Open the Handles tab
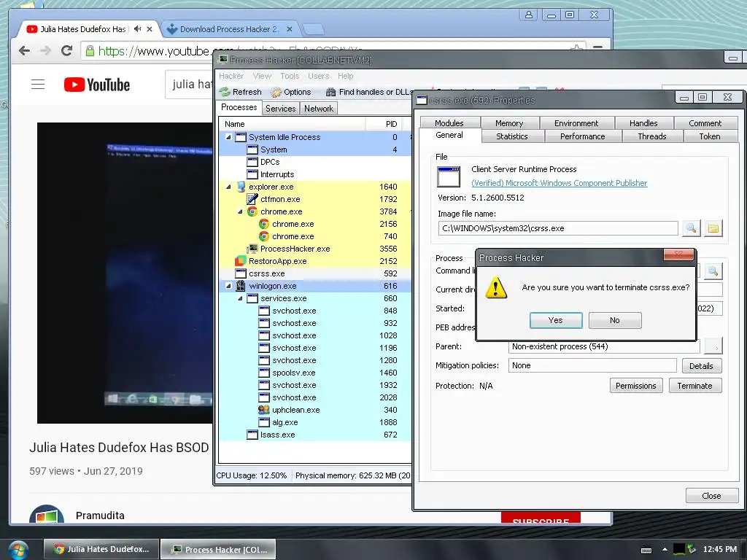Screen dimensions: 747x560 tap(643, 122)
